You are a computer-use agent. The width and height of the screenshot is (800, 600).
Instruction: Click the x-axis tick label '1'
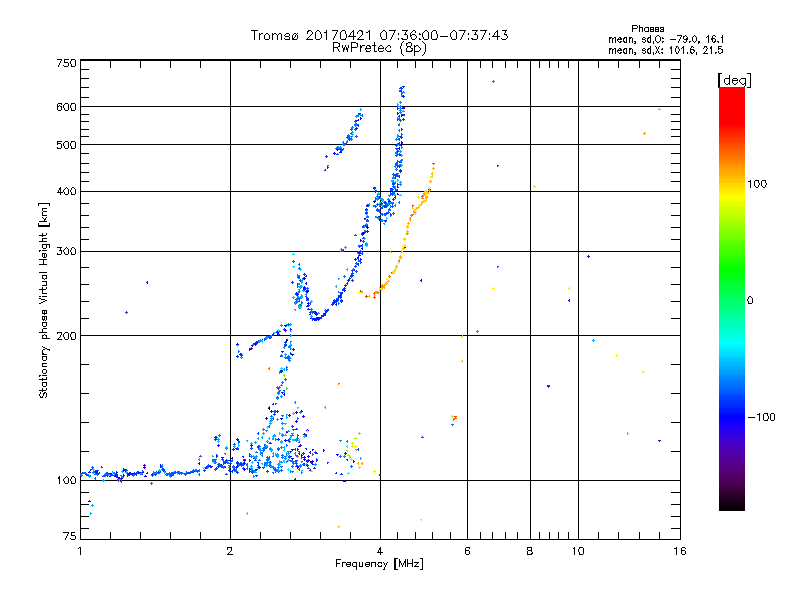click(x=80, y=551)
